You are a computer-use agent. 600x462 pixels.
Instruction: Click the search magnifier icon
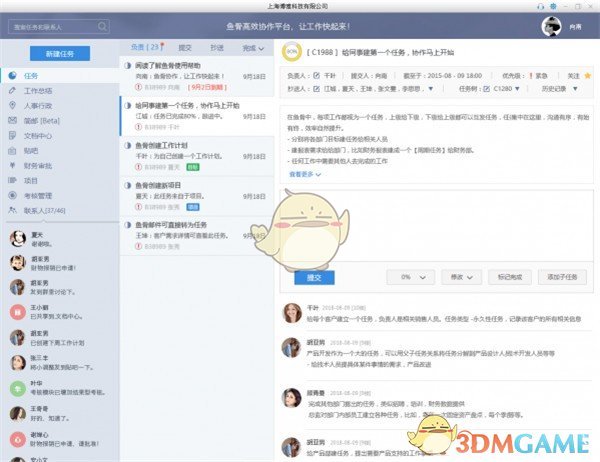coord(102,26)
